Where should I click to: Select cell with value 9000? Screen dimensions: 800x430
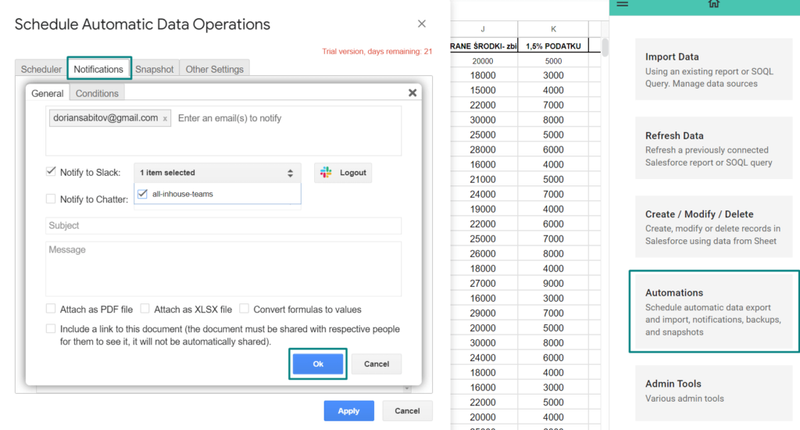coord(553,284)
